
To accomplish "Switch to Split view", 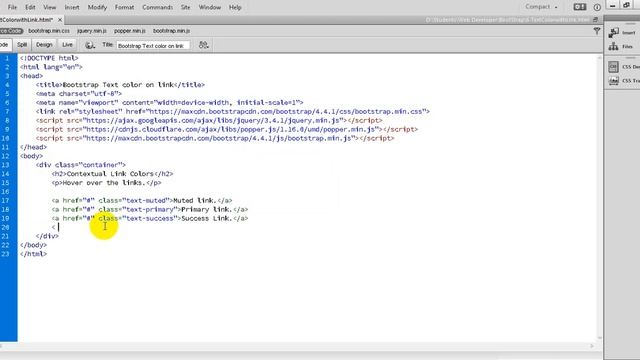I will (22, 45).
